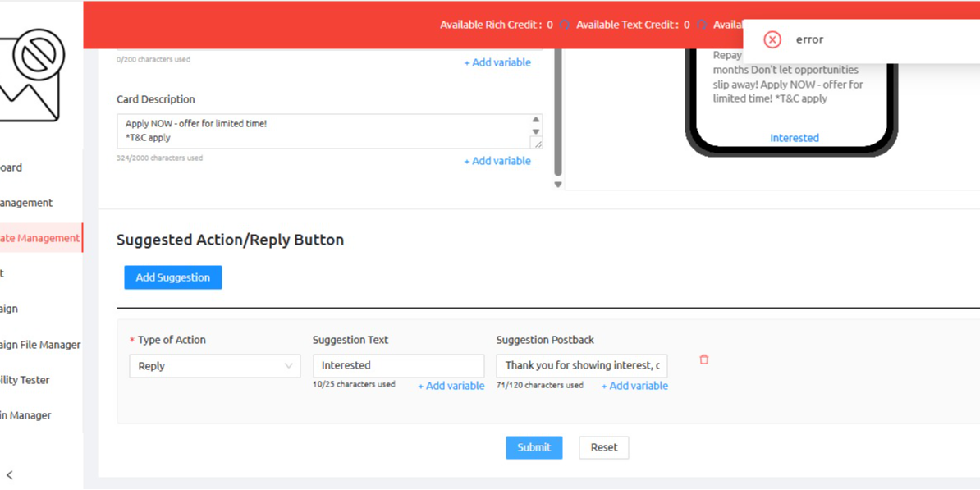Collapse the sidebar with left chevron

[10, 474]
